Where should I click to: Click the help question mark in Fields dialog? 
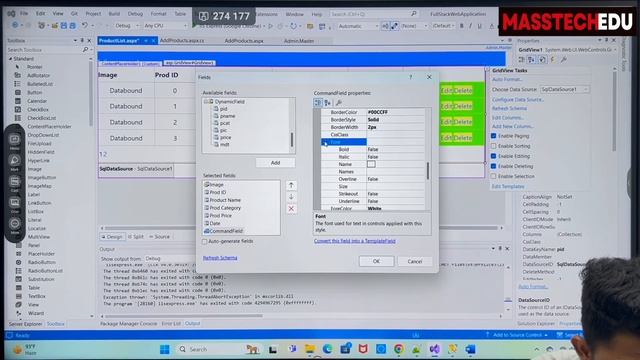411,77
